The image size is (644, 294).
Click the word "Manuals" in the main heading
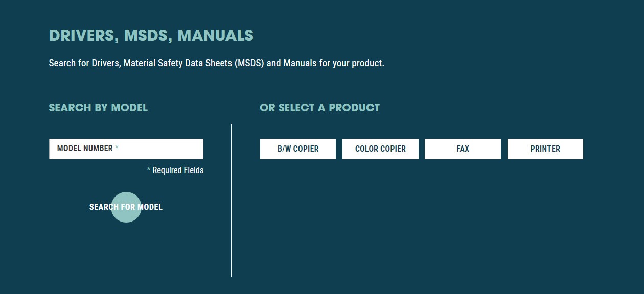(215, 36)
